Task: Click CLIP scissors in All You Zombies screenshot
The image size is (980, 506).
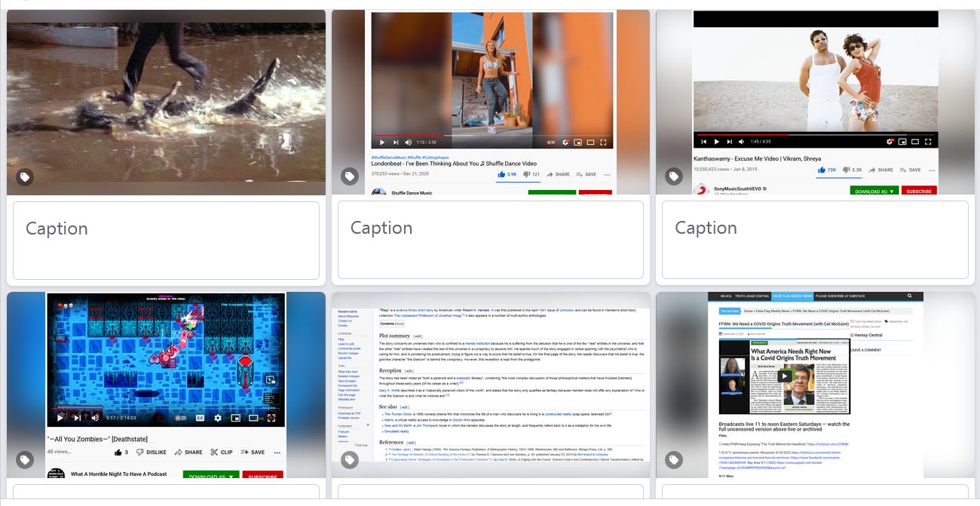Action: [222, 452]
